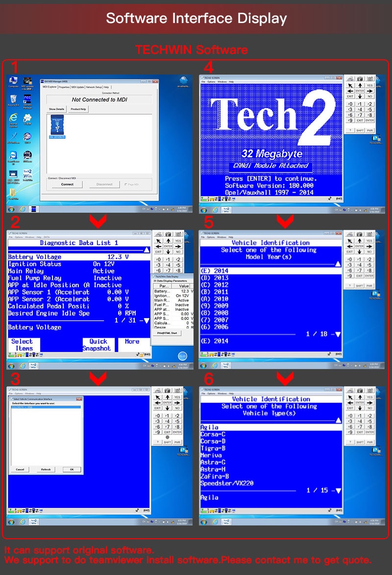Image resolution: width=392 pixels, height=575 pixels.
Task: Click the down arrow beside 1 / 31
Action: click(x=147, y=321)
